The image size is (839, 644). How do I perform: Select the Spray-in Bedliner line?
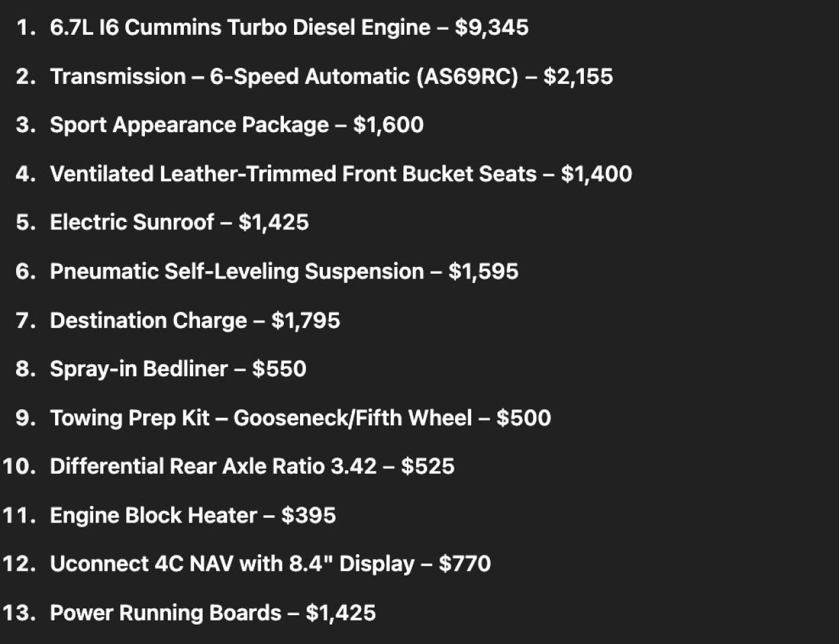(178, 369)
